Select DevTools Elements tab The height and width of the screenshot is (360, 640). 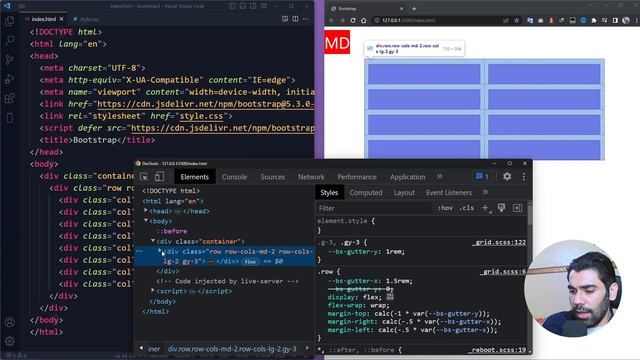(x=195, y=177)
